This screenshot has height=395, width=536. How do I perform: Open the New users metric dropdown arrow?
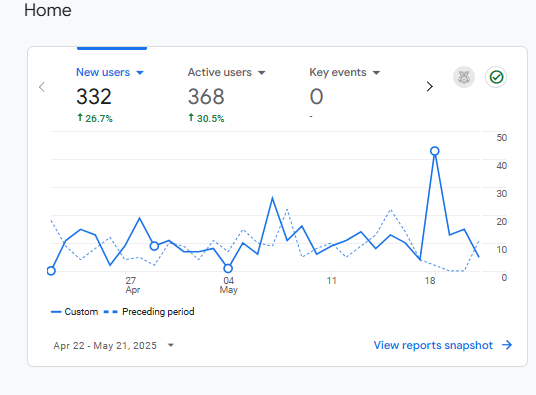click(140, 73)
